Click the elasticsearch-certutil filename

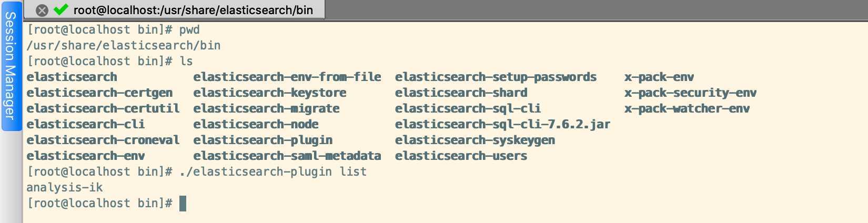(x=103, y=109)
